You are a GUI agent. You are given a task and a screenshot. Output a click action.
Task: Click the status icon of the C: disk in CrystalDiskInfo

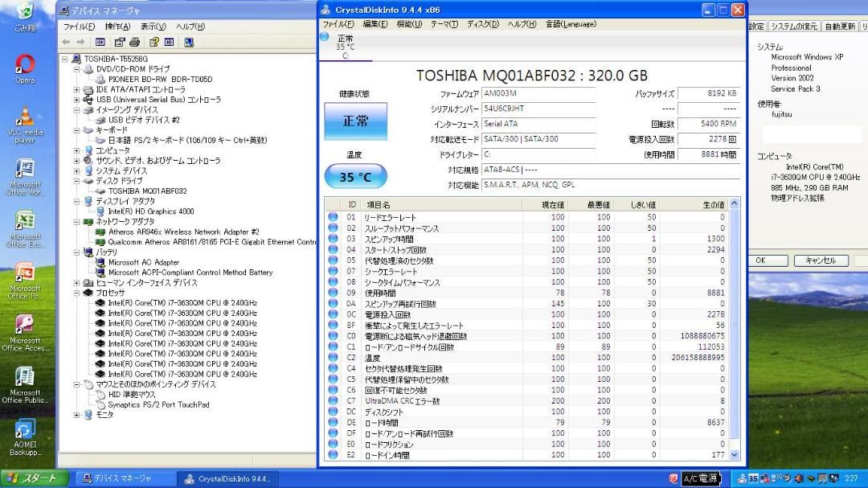point(325,37)
